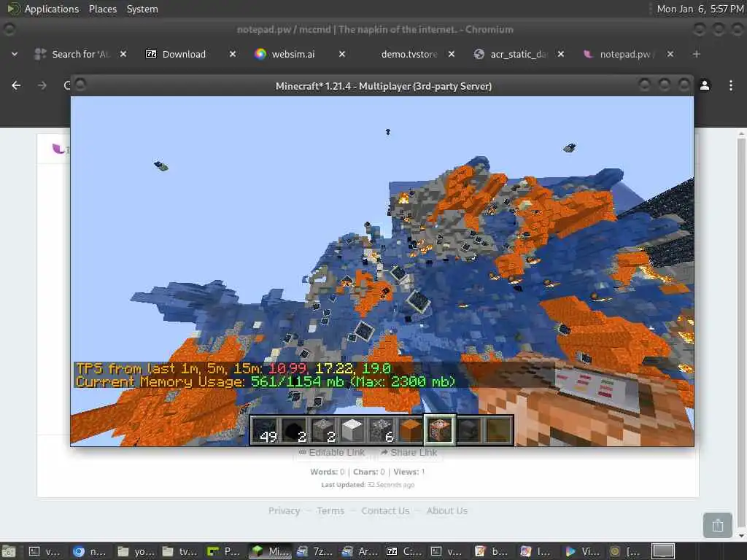This screenshot has height=560, width=747.
Task: Open 'tv...' folder taskbar entry
Action: [x=179, y=551]
